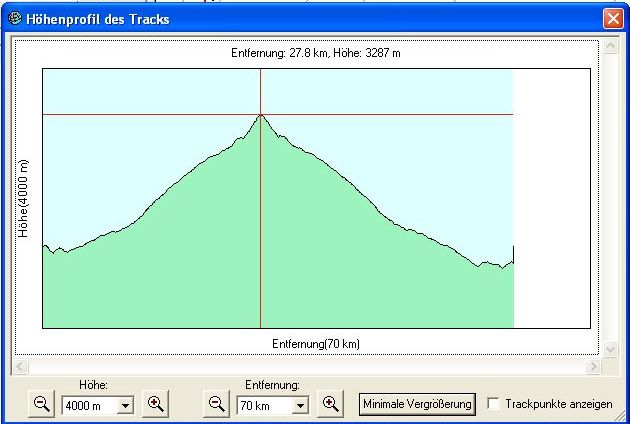This screenshot has width=630, height=424.
Task: Click the vertical scrollbar down arrow
Action: [612, 349]
